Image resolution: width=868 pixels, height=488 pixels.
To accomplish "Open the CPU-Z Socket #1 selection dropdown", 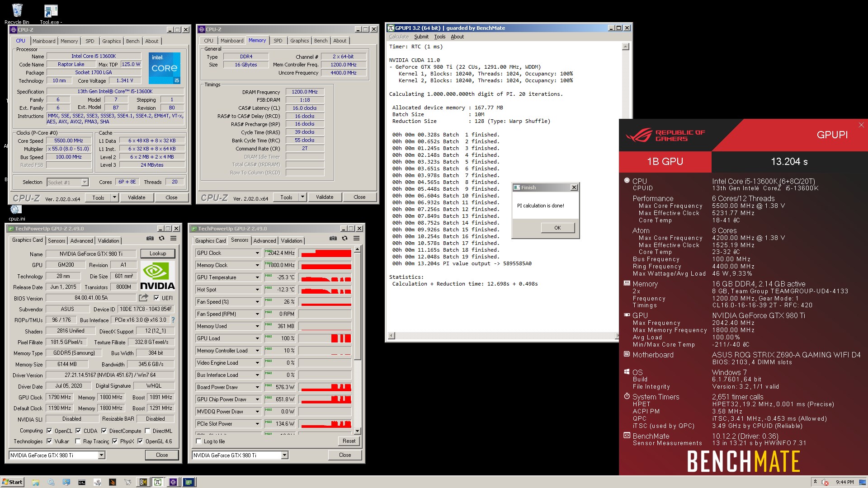I will [85, 182].
